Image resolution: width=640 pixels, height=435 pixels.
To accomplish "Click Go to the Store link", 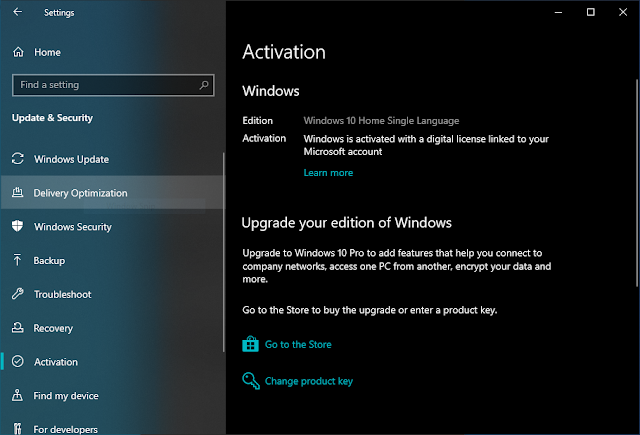I will [x=298, y=344].
